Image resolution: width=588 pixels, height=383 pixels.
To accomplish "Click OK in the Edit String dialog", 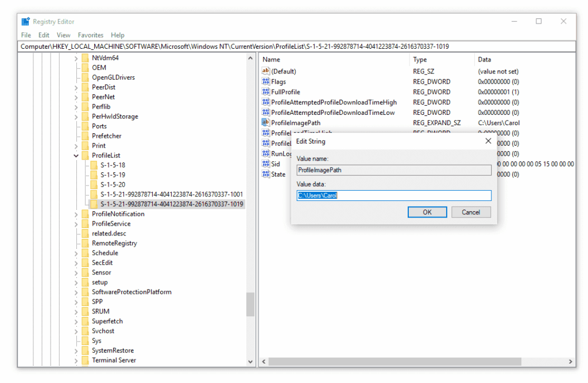I will tap(427, 212).
